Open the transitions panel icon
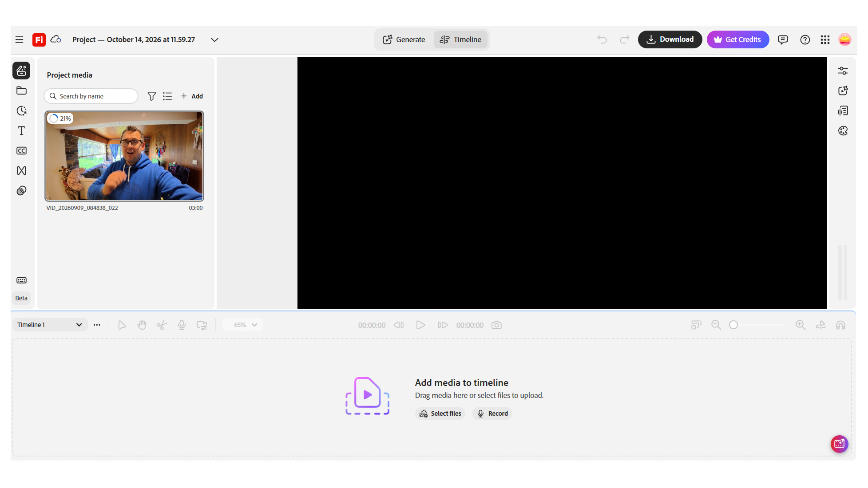Screen dimensions: 868x488 (x=21, y=170)
